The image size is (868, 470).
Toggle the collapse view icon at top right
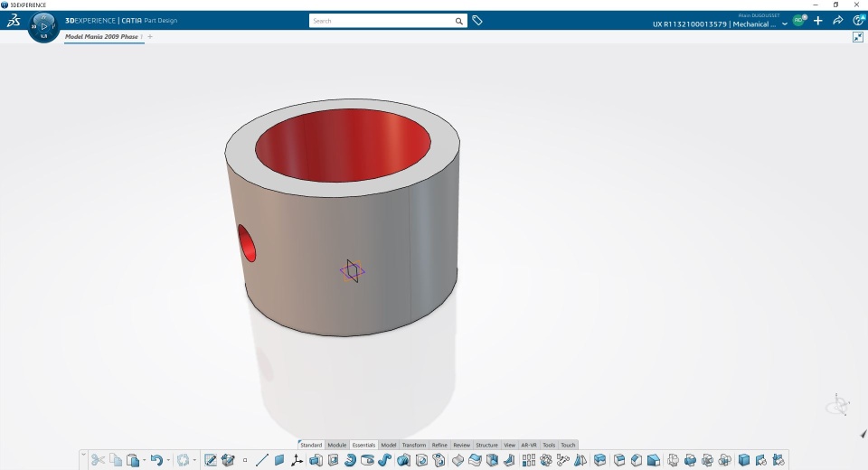coord(858,36)
